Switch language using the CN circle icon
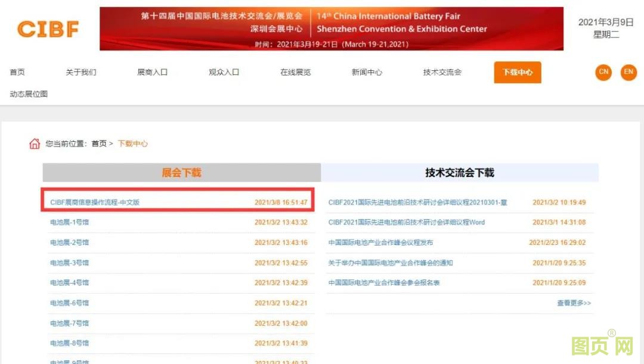The image size is (644, 364). tap(603, 72)
